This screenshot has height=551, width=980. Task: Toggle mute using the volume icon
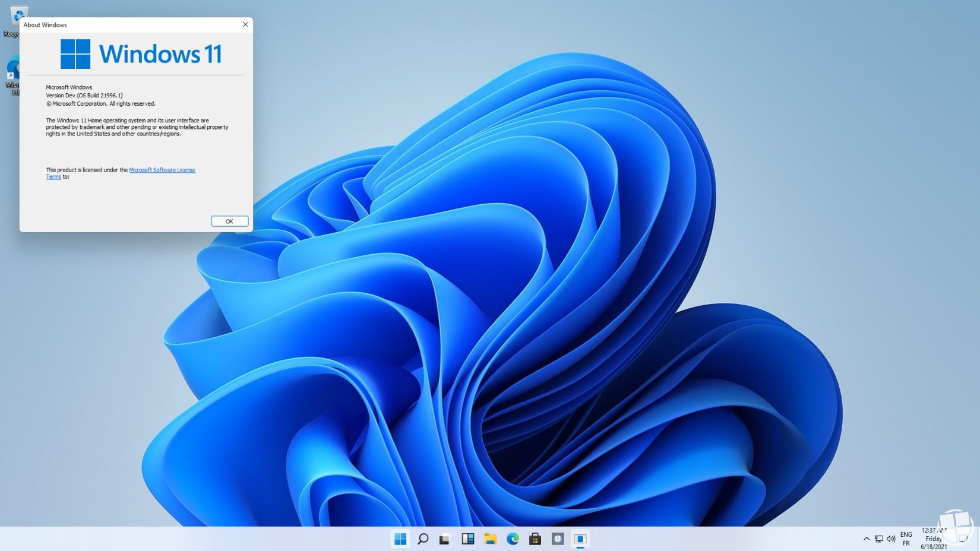pos(890,539)
